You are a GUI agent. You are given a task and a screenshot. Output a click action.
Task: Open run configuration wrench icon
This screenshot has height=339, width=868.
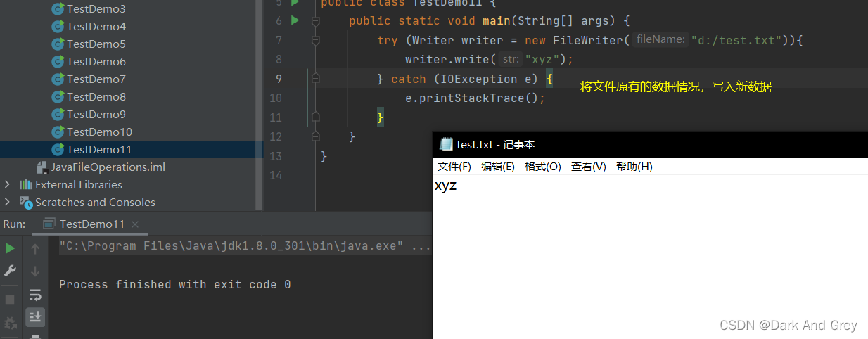pos(10,271)
